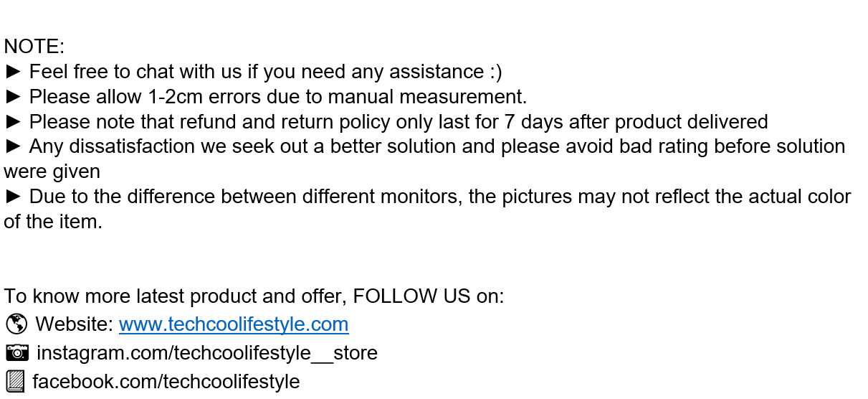Click the facebook.com/techcoolifestyle text
868x399 pixels.
pos(166,381)
